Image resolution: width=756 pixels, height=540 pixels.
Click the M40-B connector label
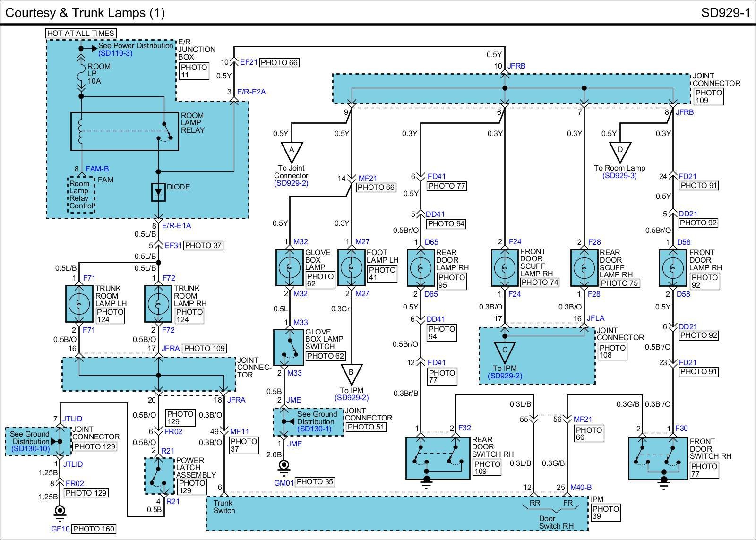pyautogui.click(x=581, y=487)
